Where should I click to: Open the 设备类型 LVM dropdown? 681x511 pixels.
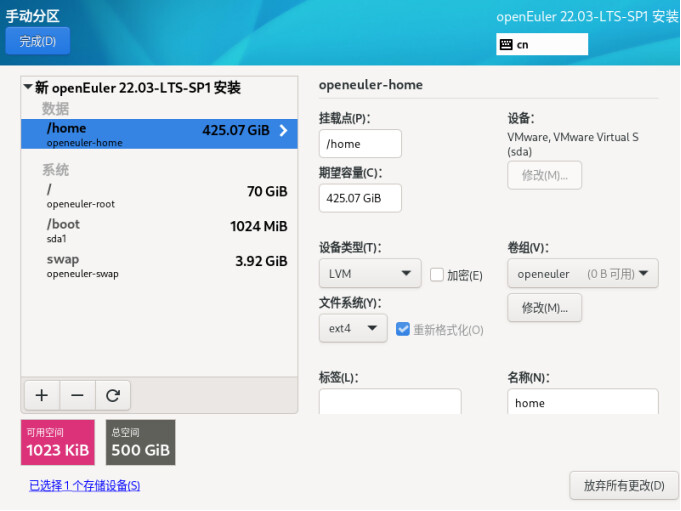(x=369, y=273)
